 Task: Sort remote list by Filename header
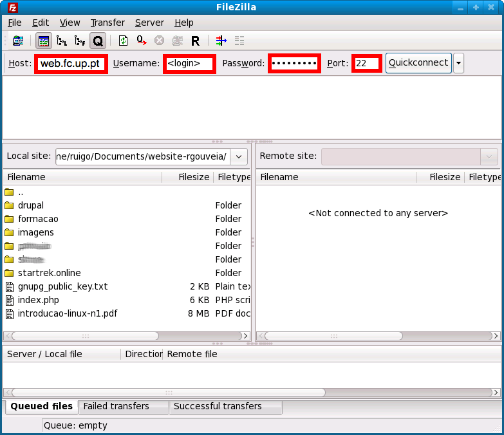[336, 177]
